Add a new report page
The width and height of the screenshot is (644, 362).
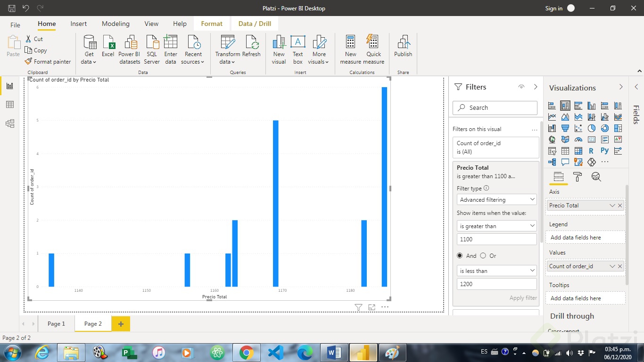121,324
